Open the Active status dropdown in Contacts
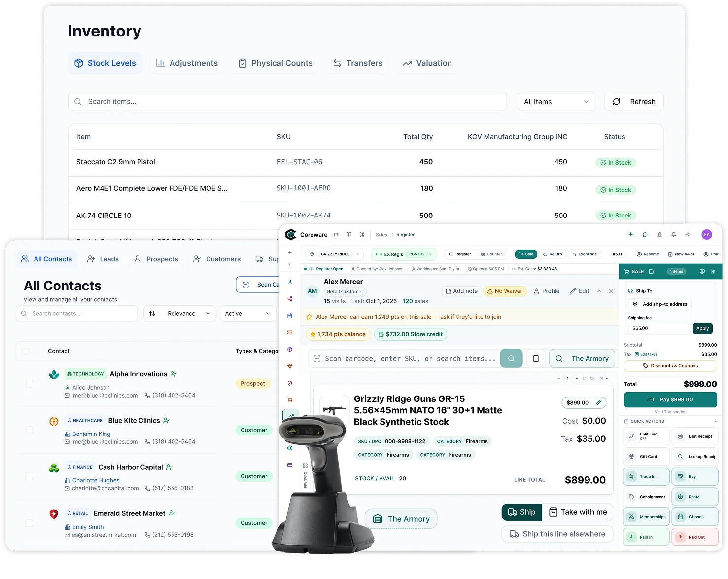Screen dimensions: 728x579 (248, 314)
